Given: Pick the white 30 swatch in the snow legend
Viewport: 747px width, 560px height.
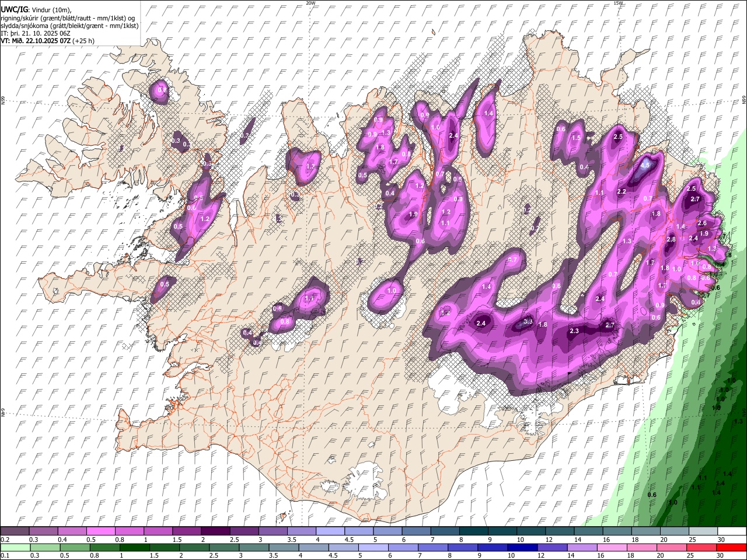Looking at the screenshot, I should [731, 531].
